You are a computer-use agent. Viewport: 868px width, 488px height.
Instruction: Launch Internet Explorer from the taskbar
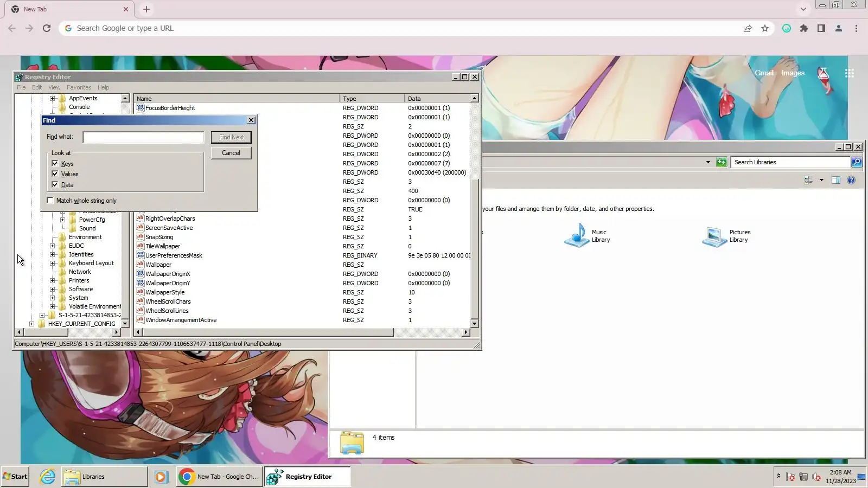(48, 477)
